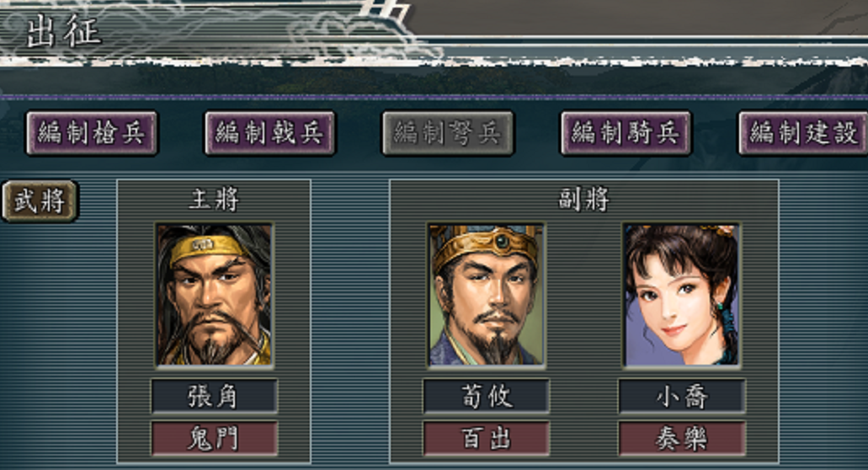Click the 張角 name label
The width and height of the screenshot is (868, 470).
[x=214, y=397]
